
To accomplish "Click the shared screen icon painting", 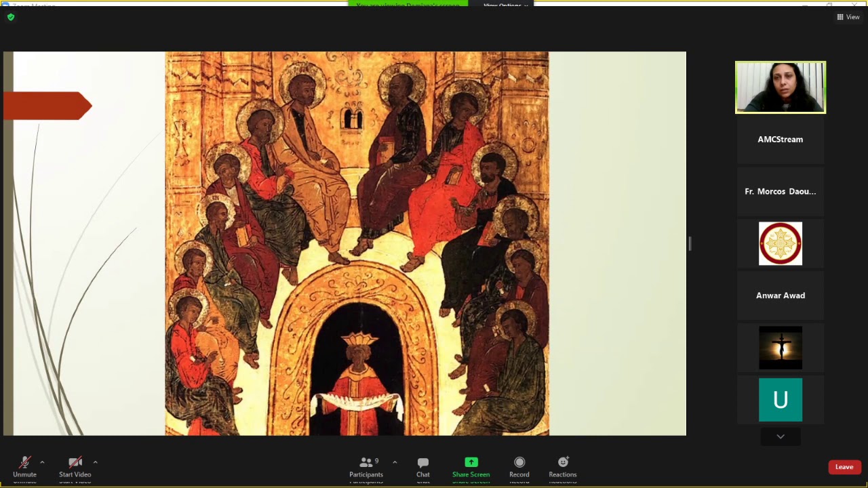I will (357, 243).
